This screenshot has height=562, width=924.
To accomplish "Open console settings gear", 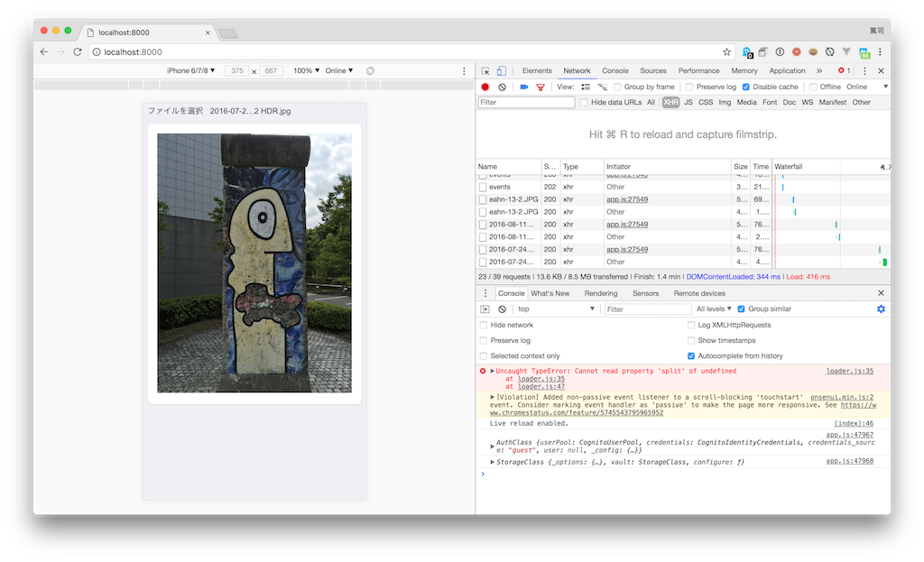I will point(881,309).
